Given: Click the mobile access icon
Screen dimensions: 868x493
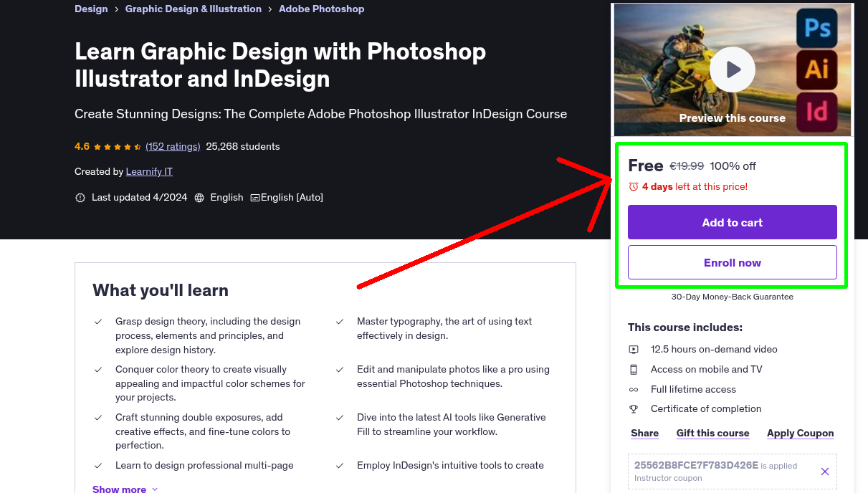Looking at the screenshot, I should pyautogui.click(x=634, y=370).
